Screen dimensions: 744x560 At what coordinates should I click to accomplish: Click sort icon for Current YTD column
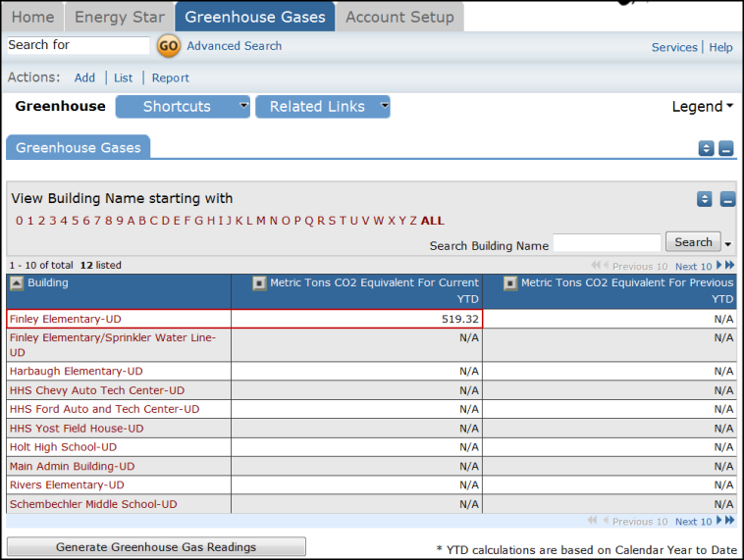coord(259,283)
